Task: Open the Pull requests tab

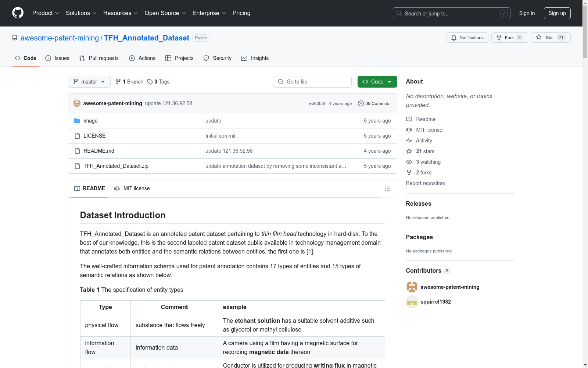Action: [x=99, y=58]
